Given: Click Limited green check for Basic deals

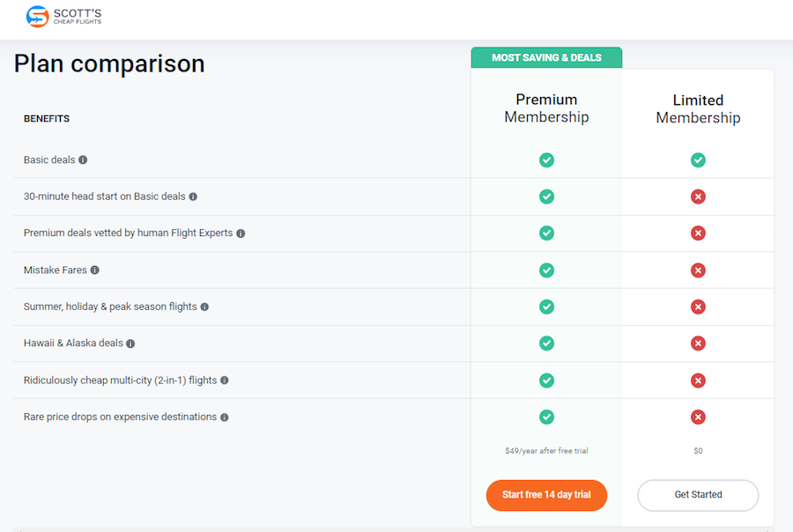Looking at the screenshot, I should [x=698, y=160].
